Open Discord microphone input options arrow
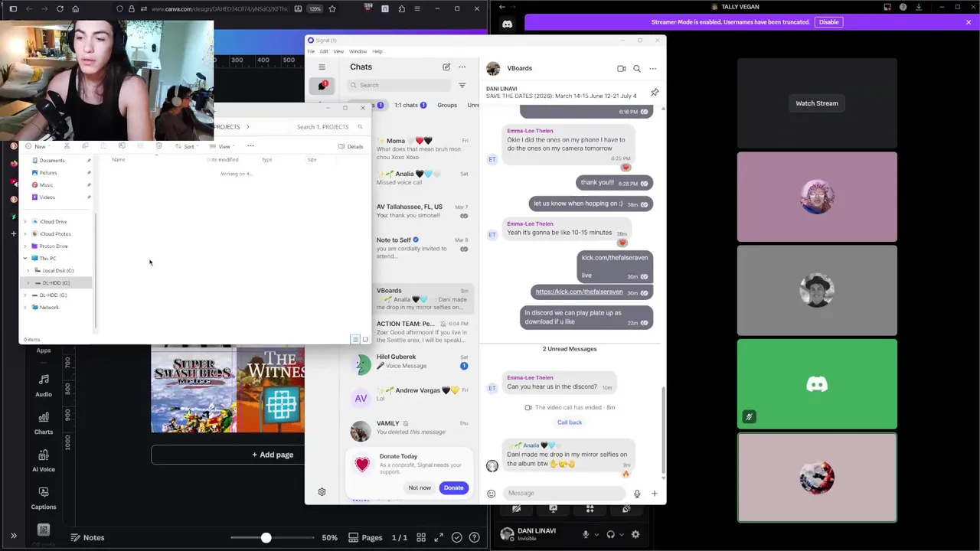This screenshot has height=551, width=980. (x=596, y=535)
